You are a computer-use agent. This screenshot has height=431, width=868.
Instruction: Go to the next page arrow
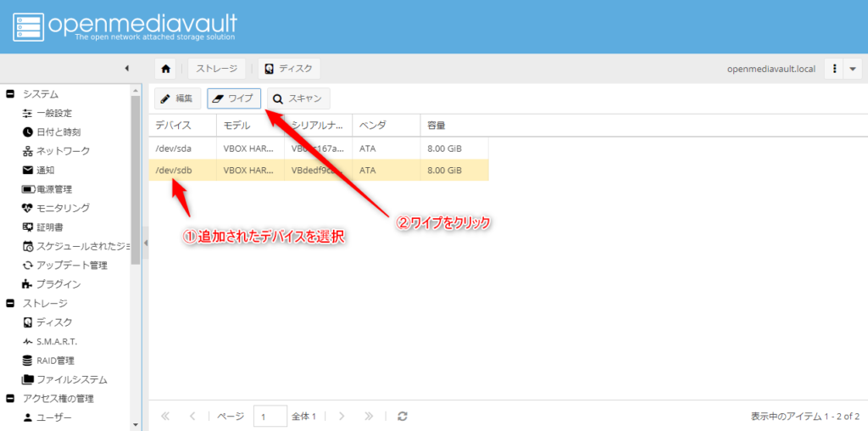[342, 417]
